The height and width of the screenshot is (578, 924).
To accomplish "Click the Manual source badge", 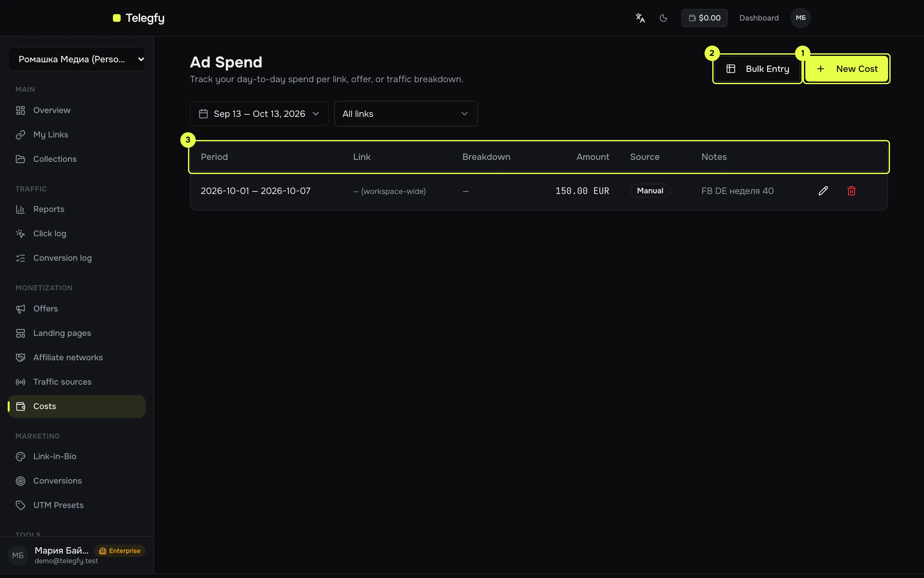I will [650, 191].
